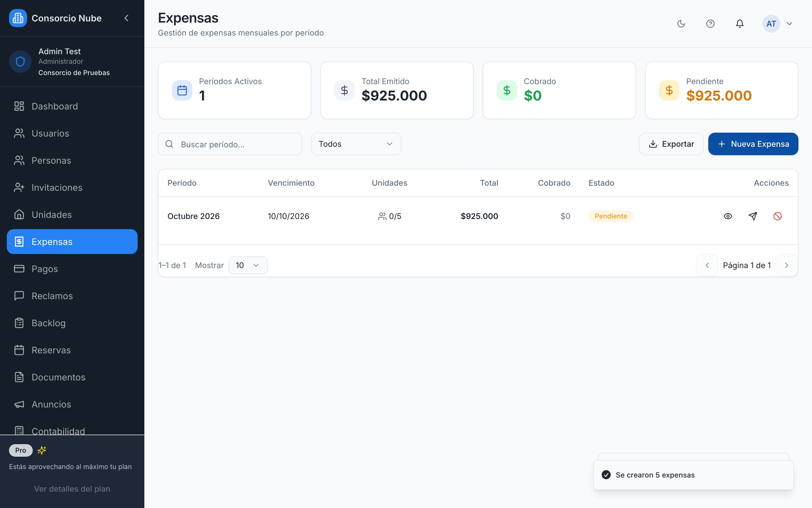Open help via the question mark icon
812x508 pixels.
click(710, 23)
